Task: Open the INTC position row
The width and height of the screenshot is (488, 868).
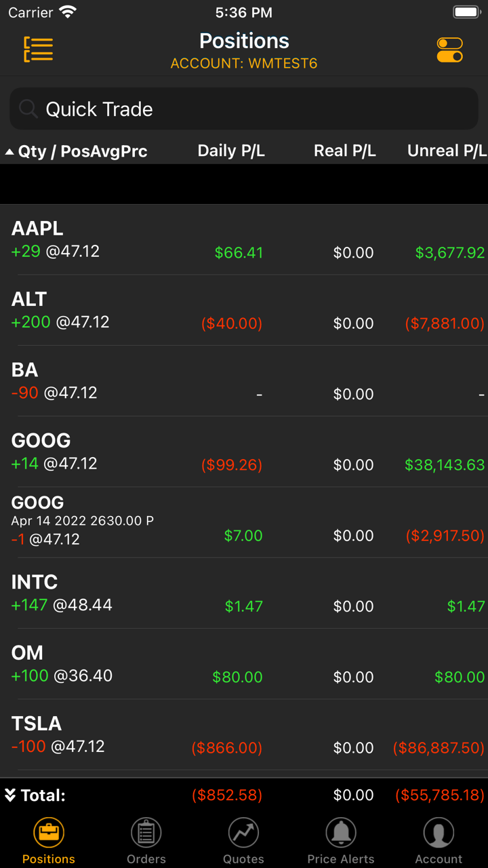Action: [244, 593]
